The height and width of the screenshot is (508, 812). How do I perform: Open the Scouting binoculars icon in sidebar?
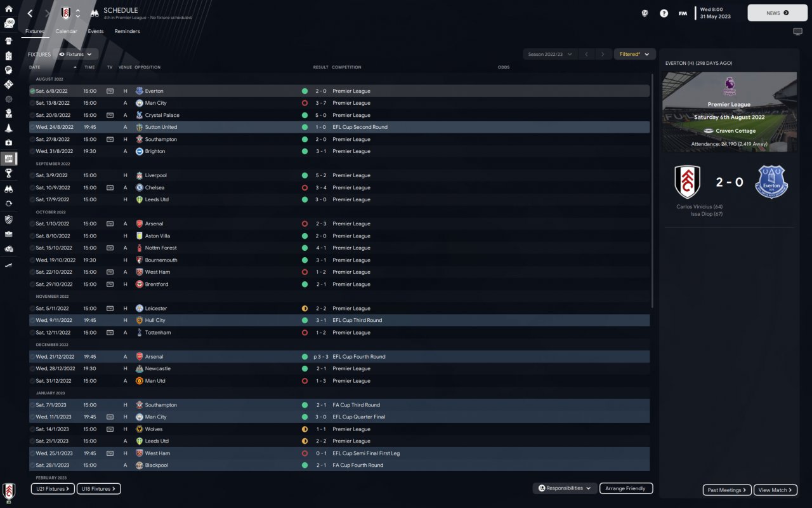point(9,189)
